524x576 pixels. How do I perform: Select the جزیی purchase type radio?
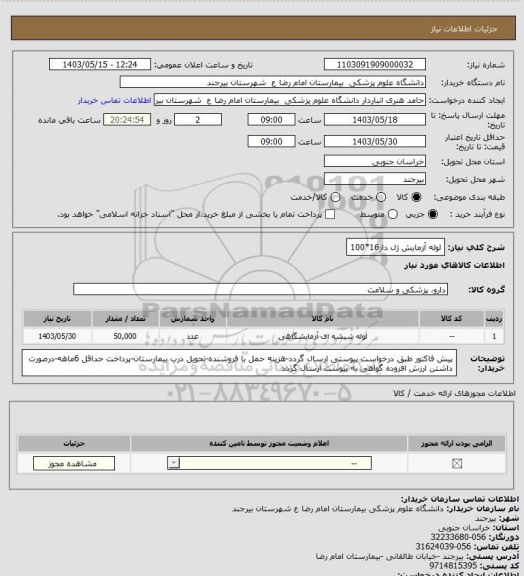pos(433,214)
